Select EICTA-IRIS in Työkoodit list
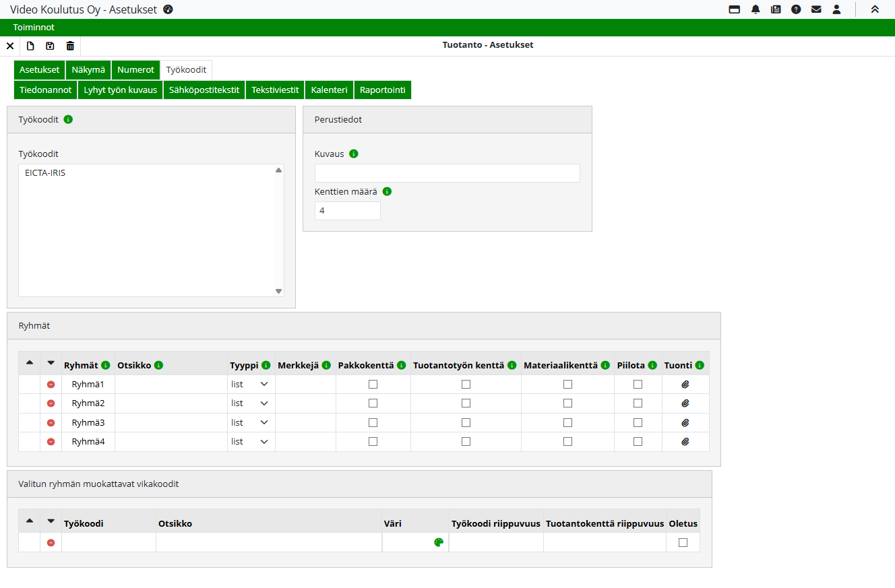The height and width of the screenshot is (588, 895). click(45, 173)
